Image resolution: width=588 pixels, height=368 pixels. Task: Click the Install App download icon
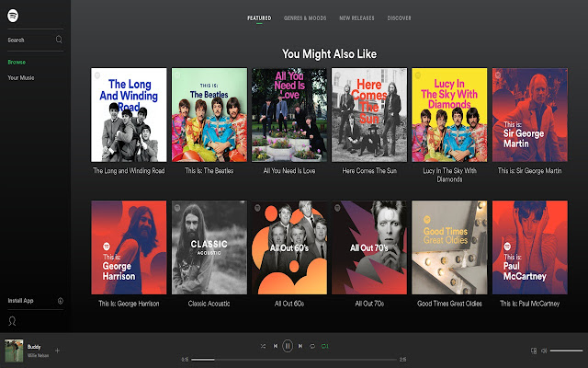[61, 301]
